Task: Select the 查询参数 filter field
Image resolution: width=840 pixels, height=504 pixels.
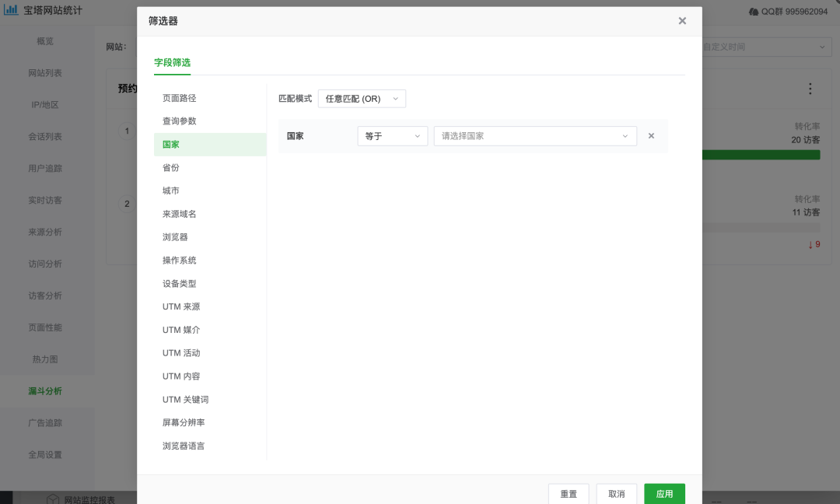Action: (210, 121)
